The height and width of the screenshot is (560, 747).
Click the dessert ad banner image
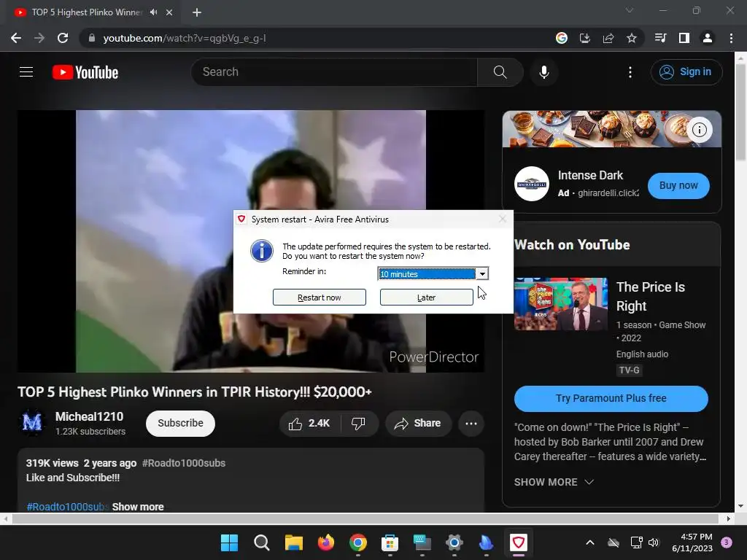click(612, 129)
